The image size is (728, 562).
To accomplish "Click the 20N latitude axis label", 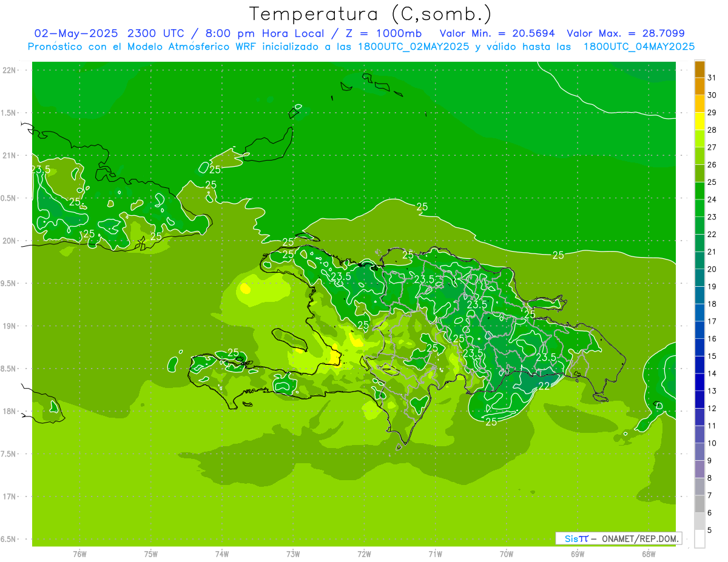I will coord(10,241).
